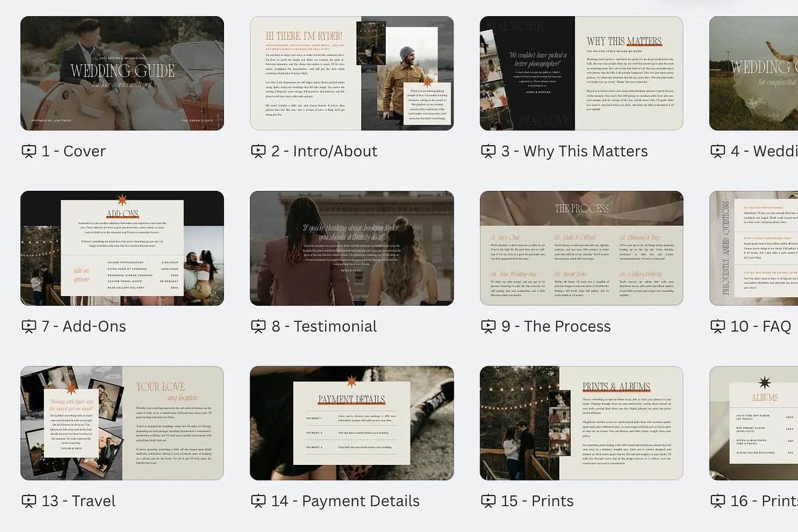Select the page 16 Albums thumbnail
Screen dimensions: 798x532
click(x=753, y=423)
